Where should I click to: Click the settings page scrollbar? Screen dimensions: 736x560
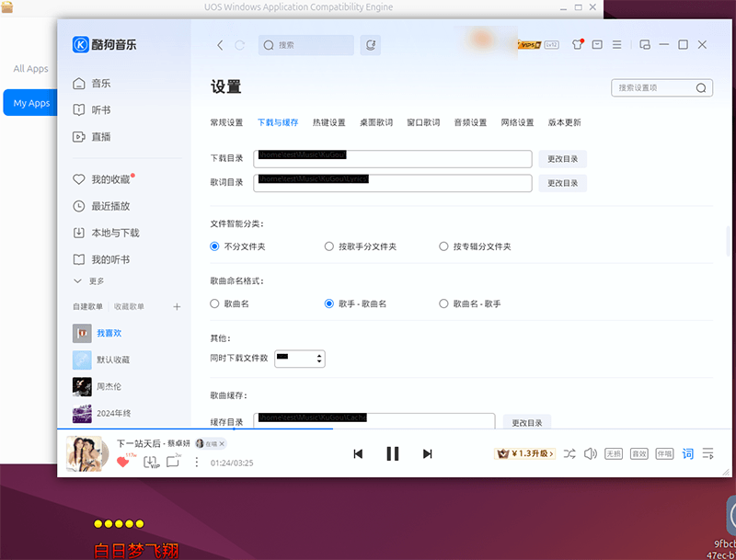click(x=728, y=241)
